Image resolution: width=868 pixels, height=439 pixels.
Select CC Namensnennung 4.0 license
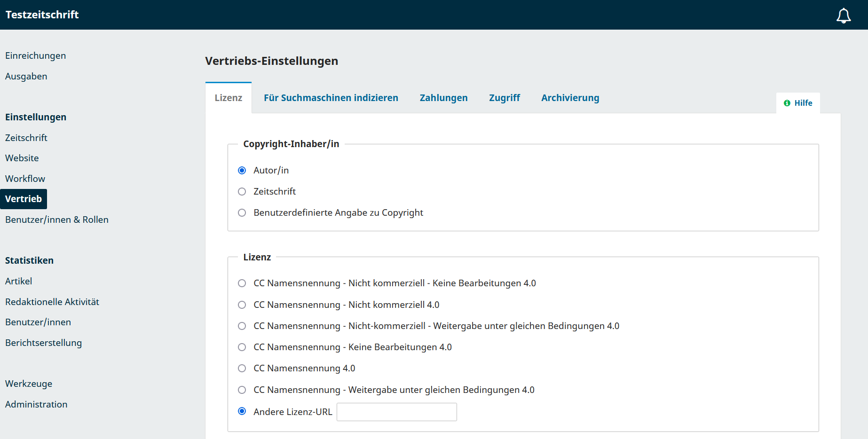[242, 368]
